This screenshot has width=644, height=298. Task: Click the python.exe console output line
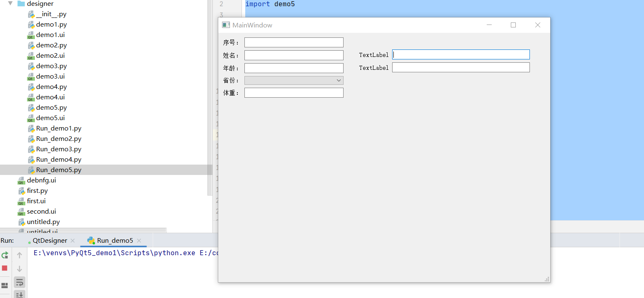point(126,253)
